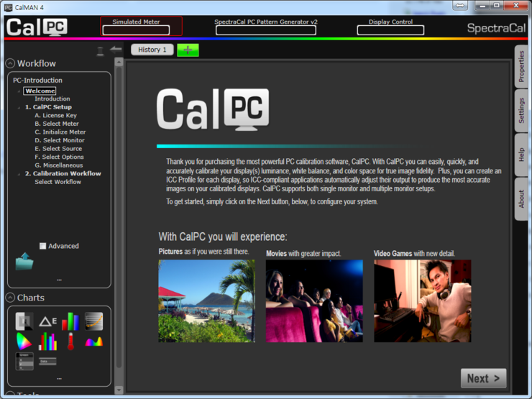Open the Settings side tab

point(521,110)
